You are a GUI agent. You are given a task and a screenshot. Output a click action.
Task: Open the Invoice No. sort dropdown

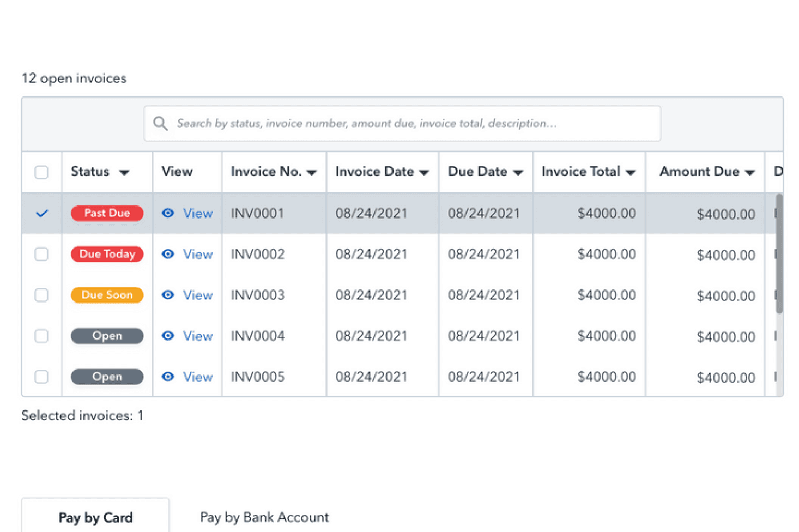(312, 173)
